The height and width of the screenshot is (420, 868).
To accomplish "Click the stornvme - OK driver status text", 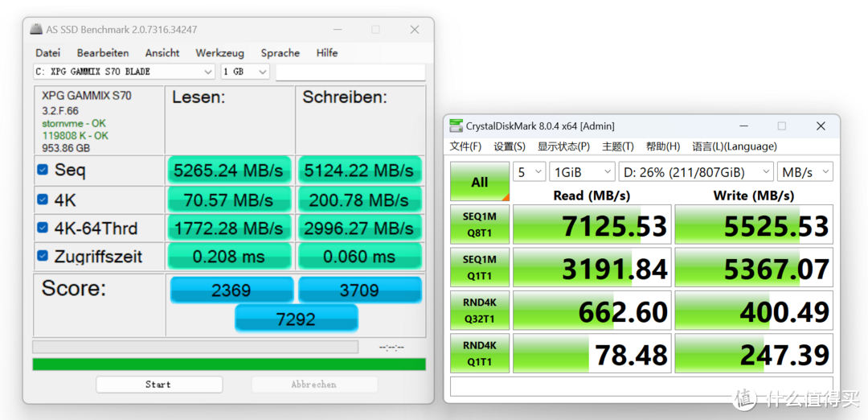I will [x=74, y=123].
